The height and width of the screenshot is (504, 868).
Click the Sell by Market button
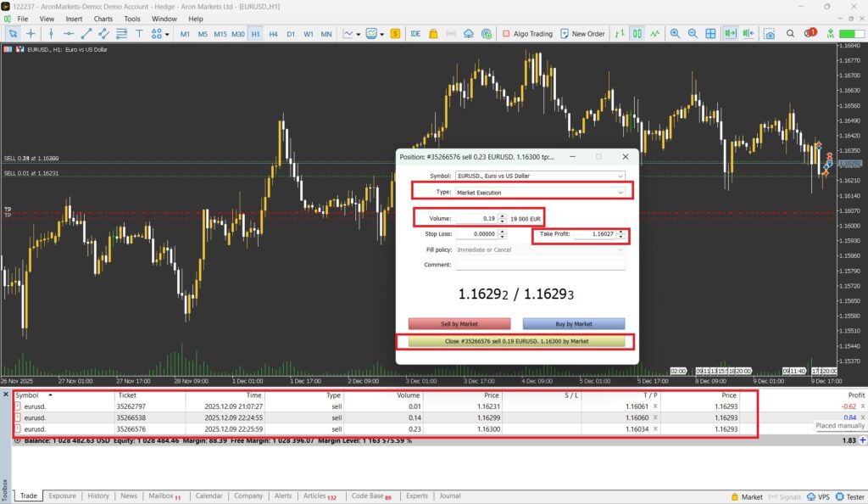point(459,323)
